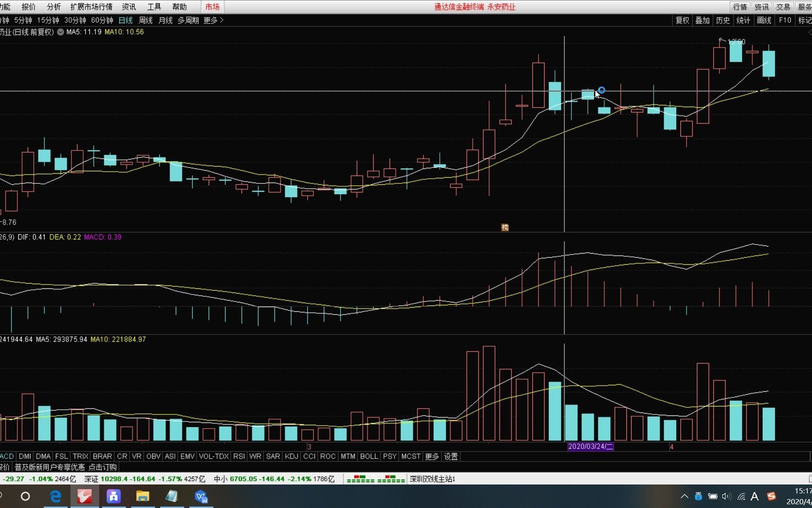
Task: Click the 点击订购 subscribe link
Action: (x=102, y=467)
